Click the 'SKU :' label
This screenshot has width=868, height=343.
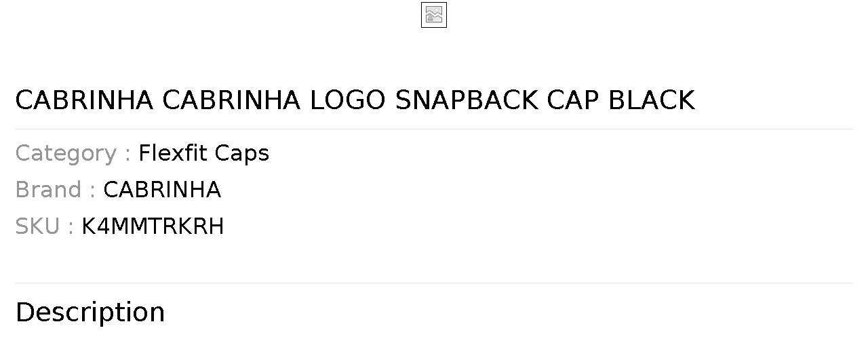click(44, 226)
